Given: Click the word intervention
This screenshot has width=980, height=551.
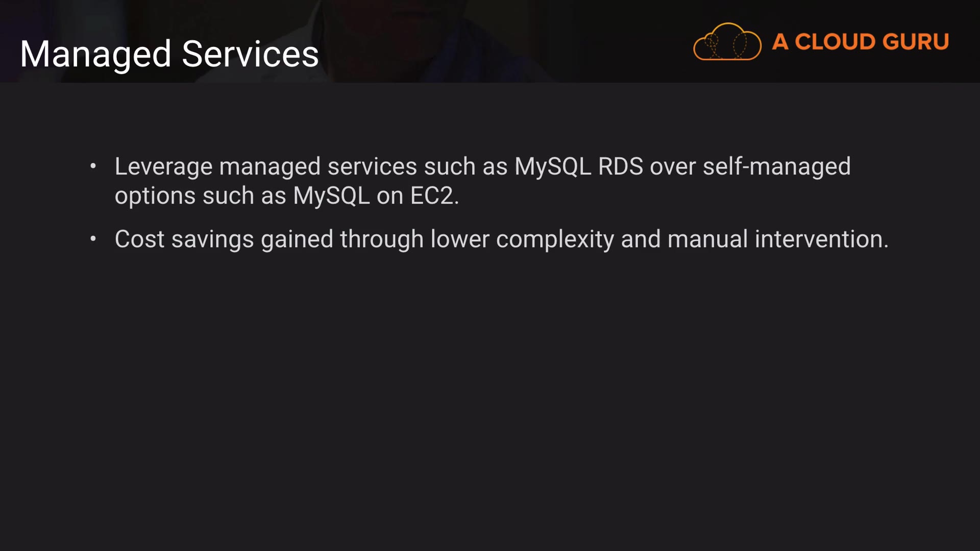Looking at the screenshot, I should (821, 239).
